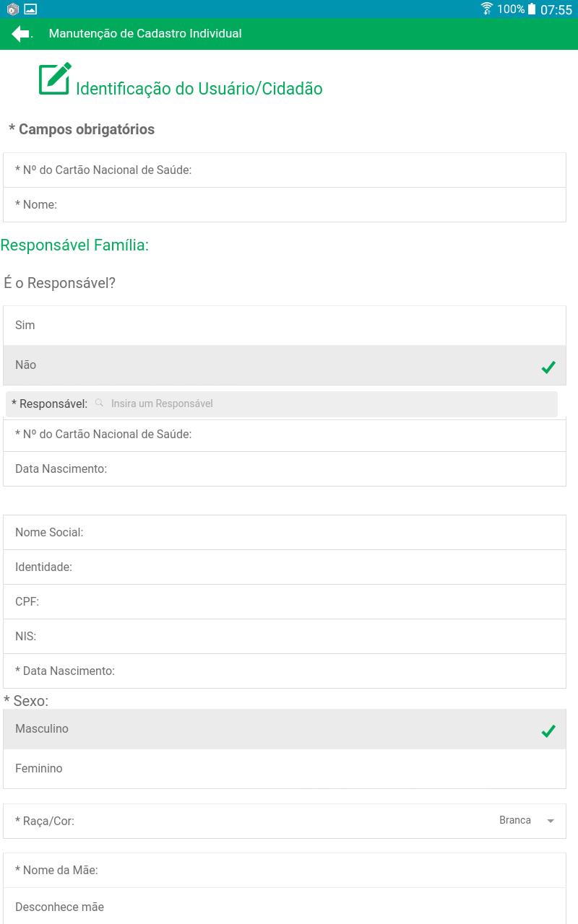
Task: Choose Masculino as Sexo
Action: coord(285,728)
